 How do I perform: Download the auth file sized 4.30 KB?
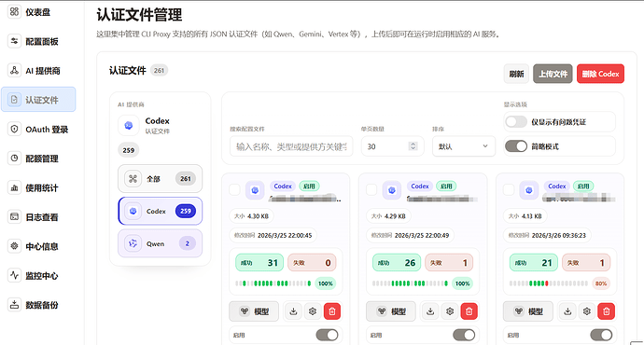point(293,311)
